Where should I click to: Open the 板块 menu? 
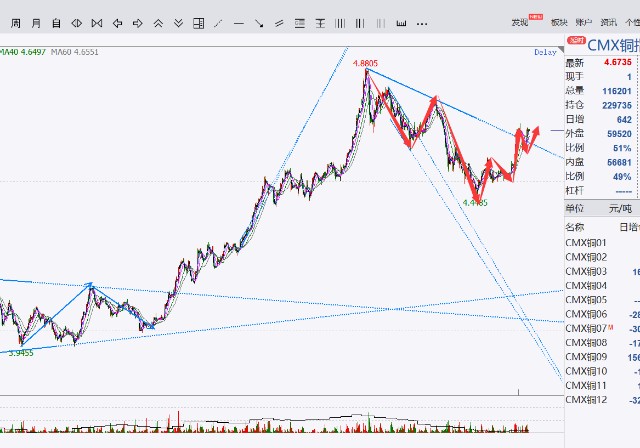[x=559, y=22]
